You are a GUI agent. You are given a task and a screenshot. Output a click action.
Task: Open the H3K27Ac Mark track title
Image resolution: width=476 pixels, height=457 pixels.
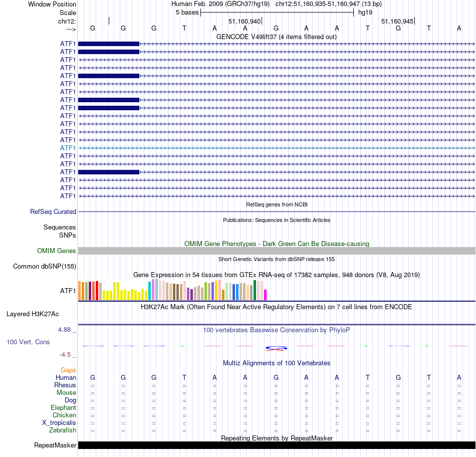click(x=276, y=307)
